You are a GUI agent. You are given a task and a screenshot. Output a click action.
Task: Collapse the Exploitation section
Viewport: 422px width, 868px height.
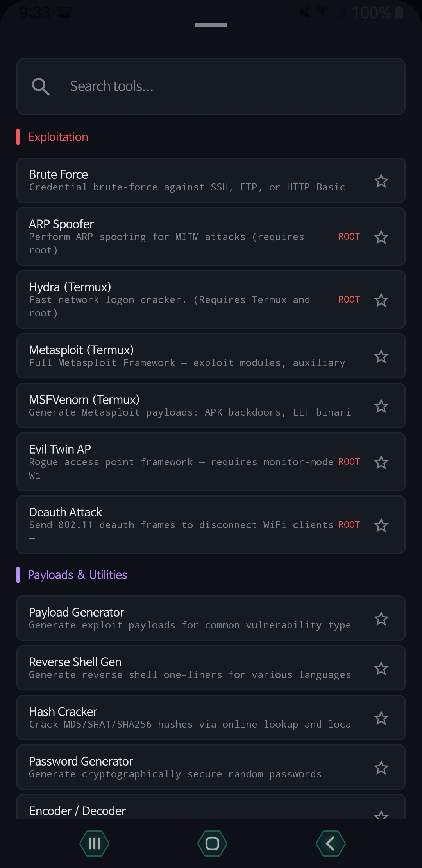coord(57,136)
